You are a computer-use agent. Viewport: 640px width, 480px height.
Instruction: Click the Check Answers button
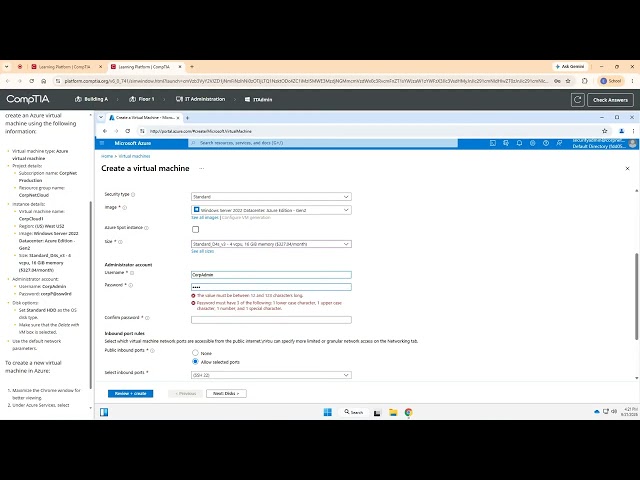(610, 100)
